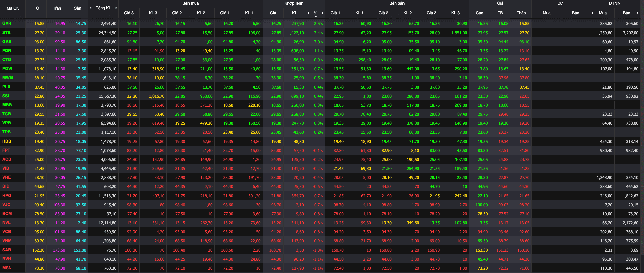The height and width of the screenshot is (273, 644).
Task: Click right arrow after the % column header
Action: click(323, 13)
